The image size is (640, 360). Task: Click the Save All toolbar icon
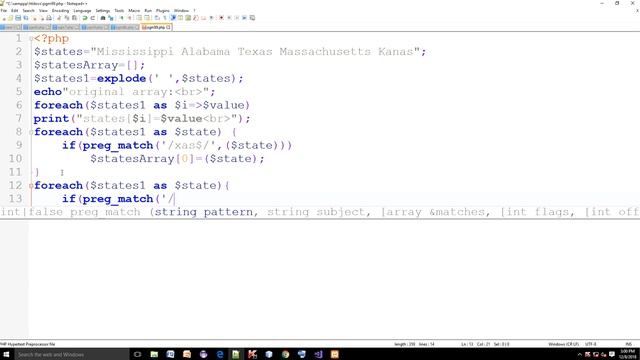(26, 18)
